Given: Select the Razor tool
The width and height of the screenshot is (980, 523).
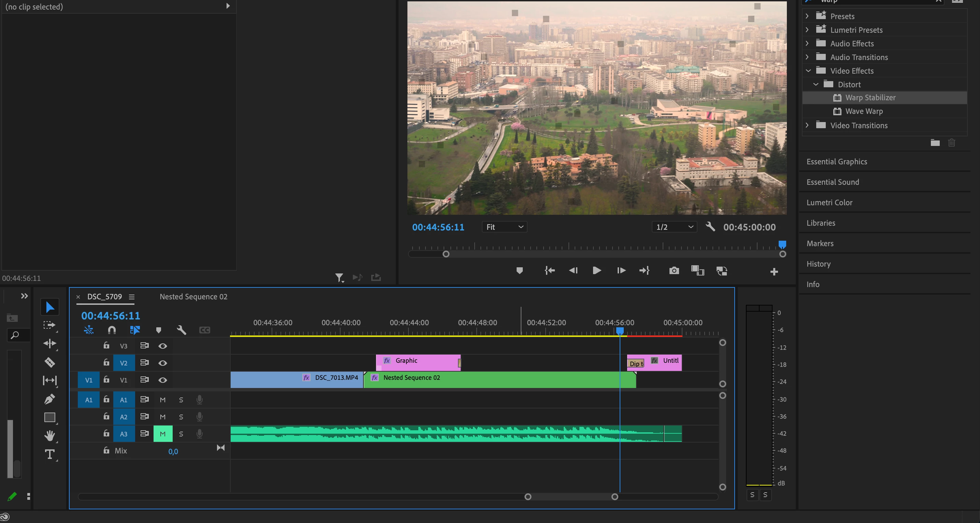Looking at the screenshot, I should (49, 362).
